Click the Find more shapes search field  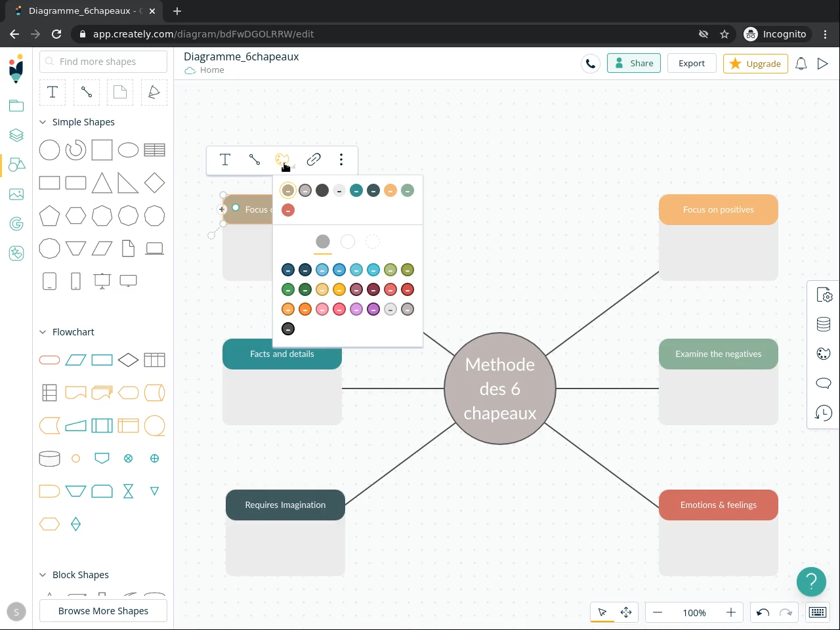104,62
